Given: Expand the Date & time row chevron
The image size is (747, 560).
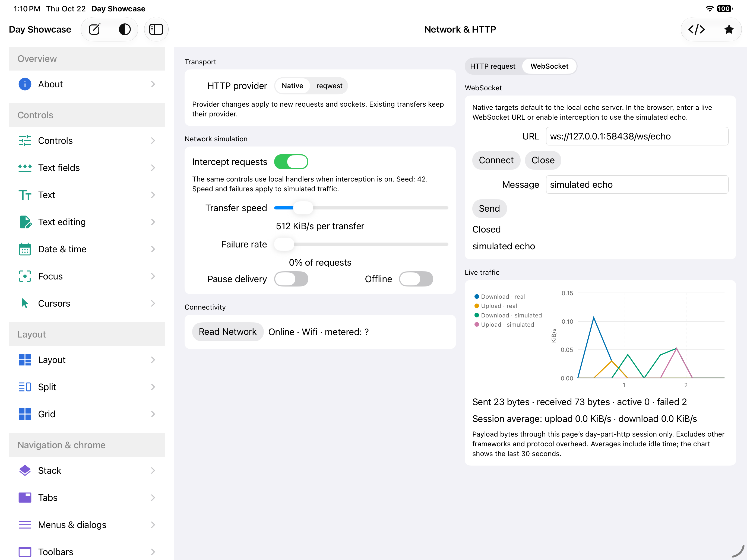Looking at the screenshot, I should (x=153, y=249).
